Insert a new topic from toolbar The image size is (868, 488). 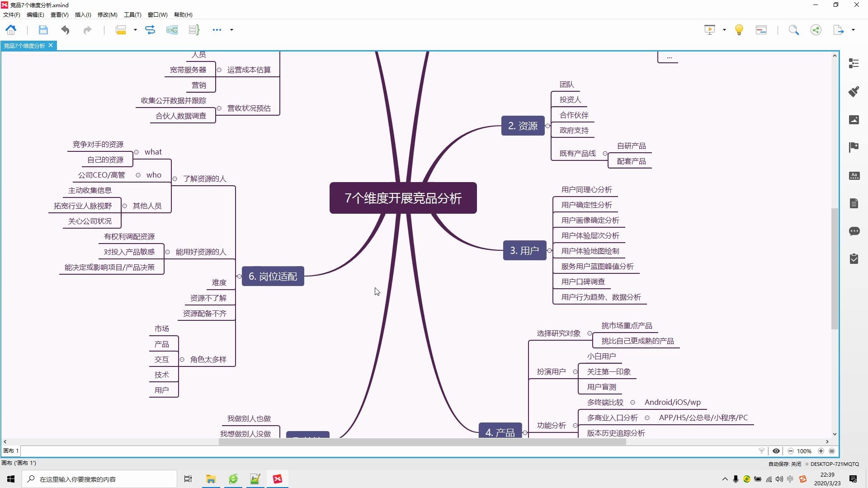tap(121, 30)
